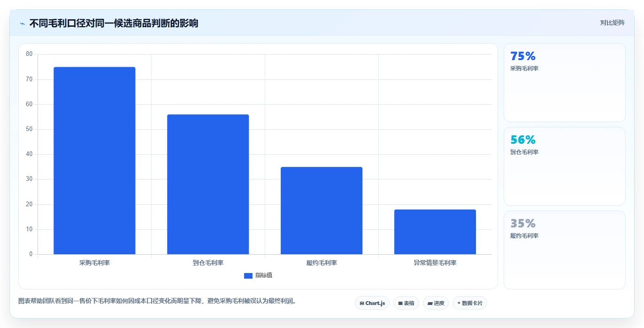Click the 到仓毛利率 bar in chart
Viewport: 644px width, 328px height.
[208, 184]
